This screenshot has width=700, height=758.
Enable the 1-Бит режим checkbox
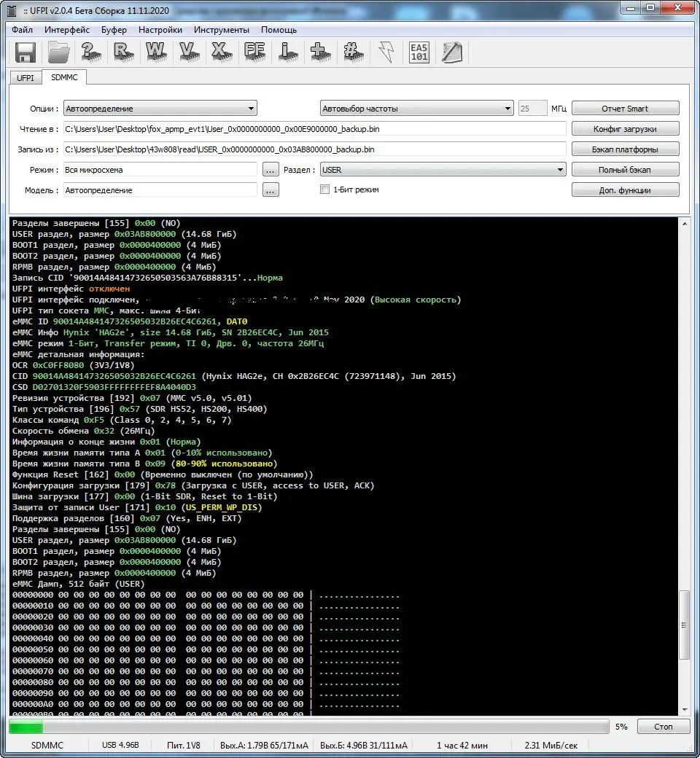click(325, 189)
